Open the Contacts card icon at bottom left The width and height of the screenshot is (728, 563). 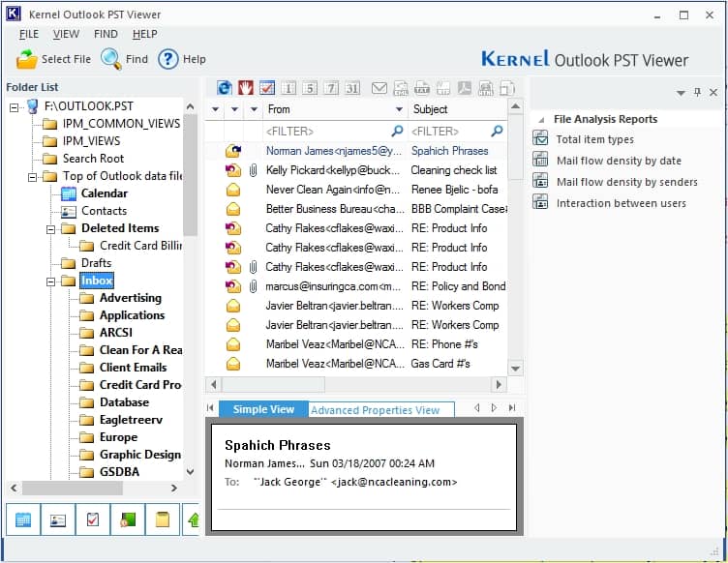click(x=57, y=519)
